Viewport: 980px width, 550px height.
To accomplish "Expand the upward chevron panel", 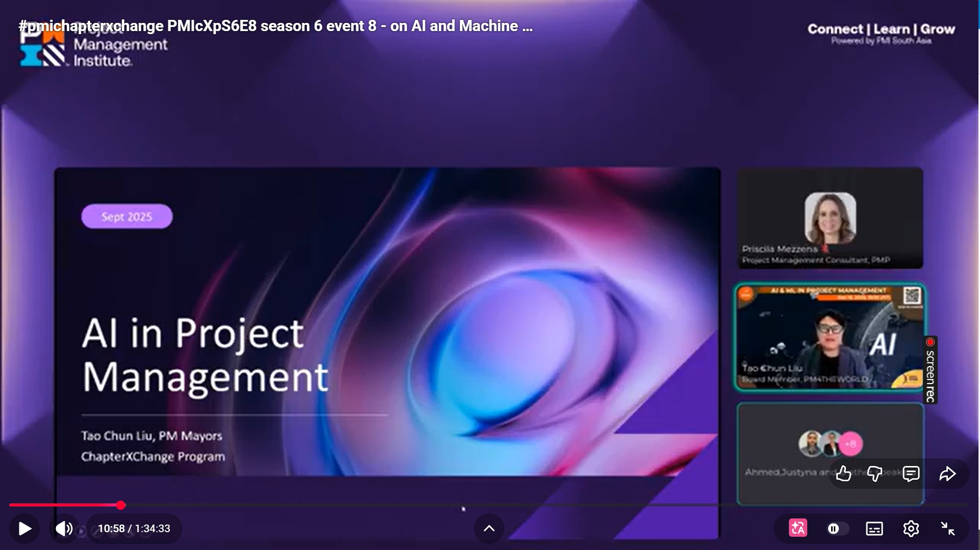I will tap(489, 529).
